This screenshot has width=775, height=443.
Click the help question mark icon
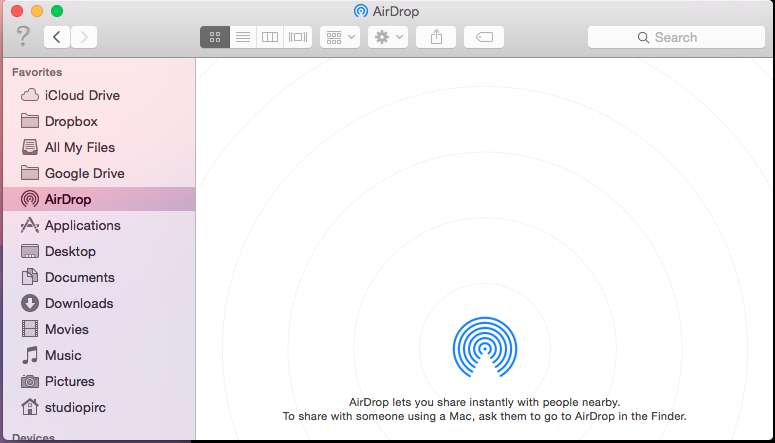pyautogui.click(x=23, y=37)
